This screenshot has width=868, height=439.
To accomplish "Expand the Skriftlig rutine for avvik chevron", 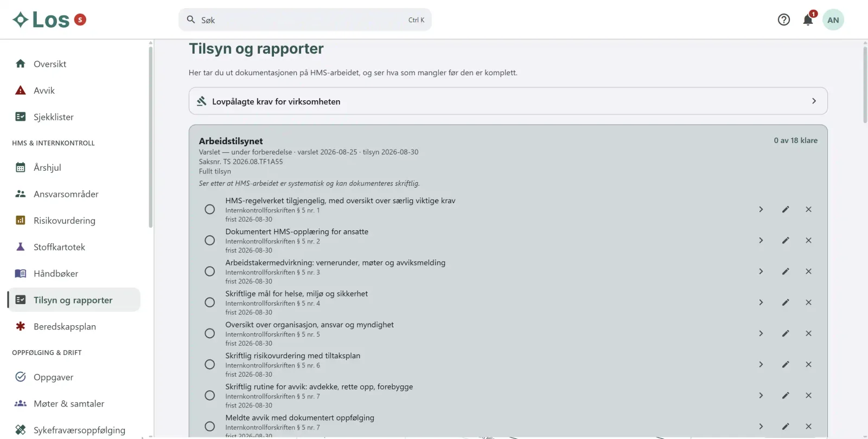I will (x=761, y=395).
